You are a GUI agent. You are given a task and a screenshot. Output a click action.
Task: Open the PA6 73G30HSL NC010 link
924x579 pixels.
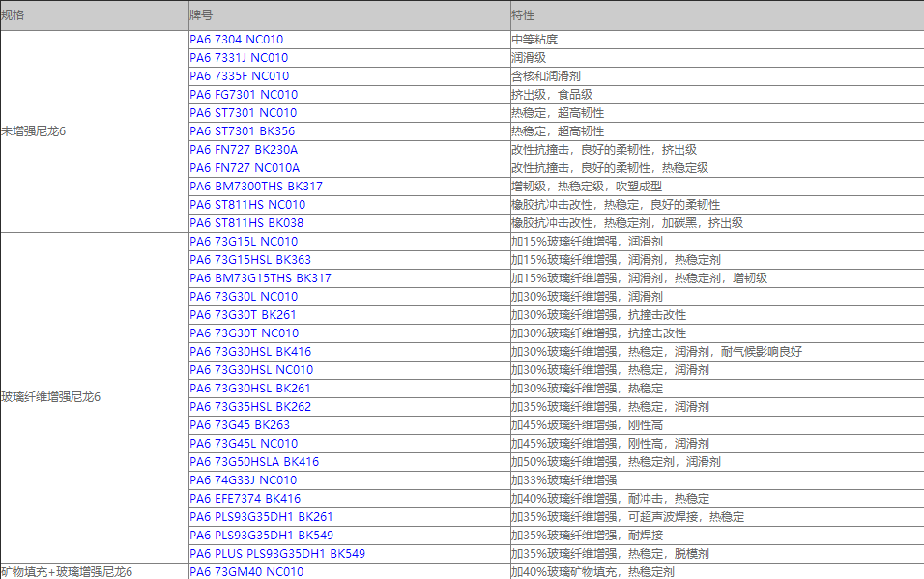click(x=251, y=369)
